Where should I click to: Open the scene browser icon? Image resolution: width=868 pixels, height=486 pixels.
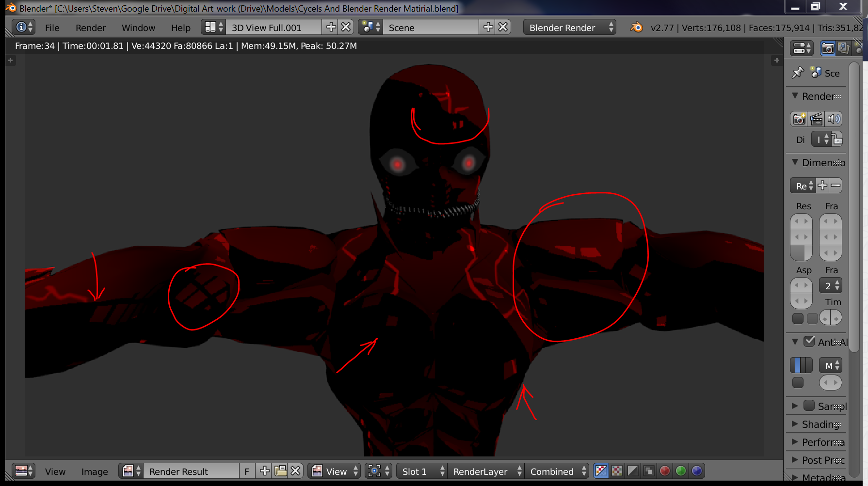[x=371, y=27]
